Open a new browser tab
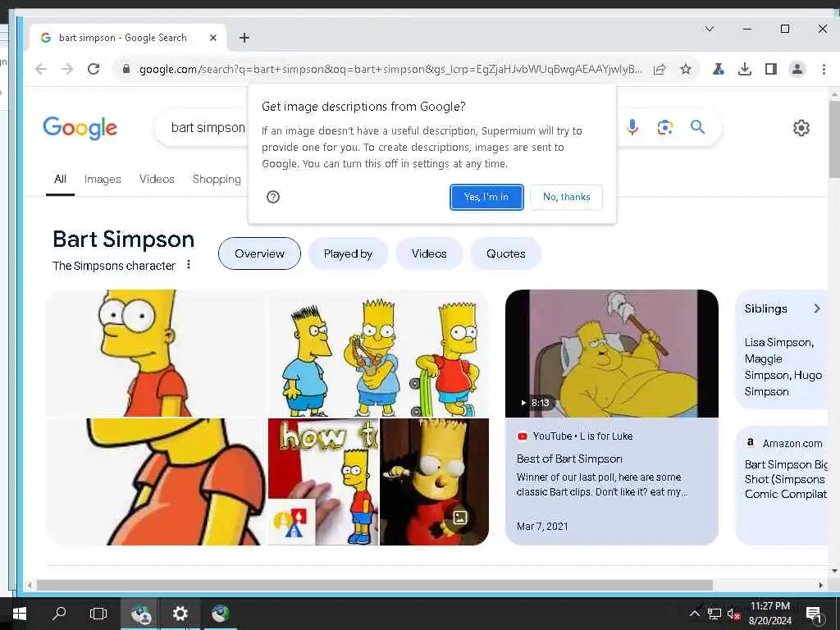Screen dimensions: 840x630 [244, 38]
